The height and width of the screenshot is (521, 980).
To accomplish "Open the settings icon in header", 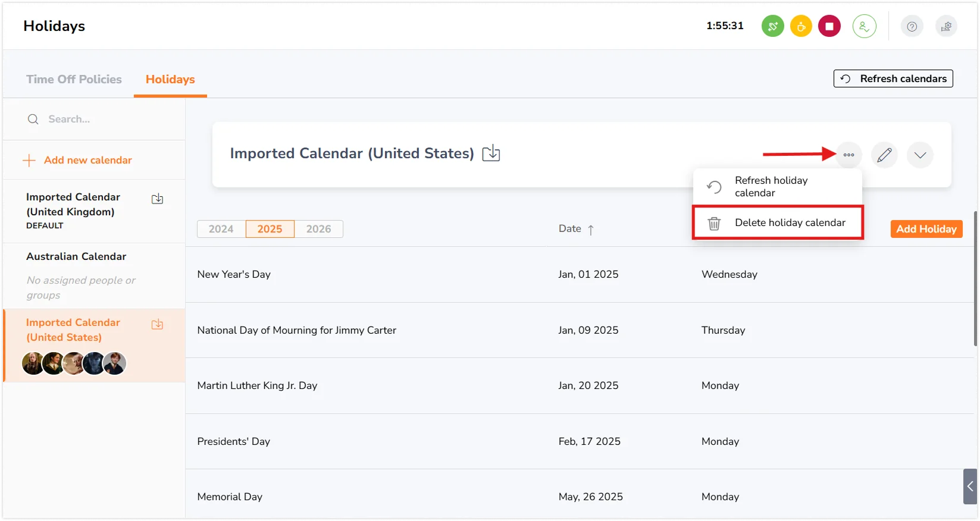I will (x=946, y=26).
